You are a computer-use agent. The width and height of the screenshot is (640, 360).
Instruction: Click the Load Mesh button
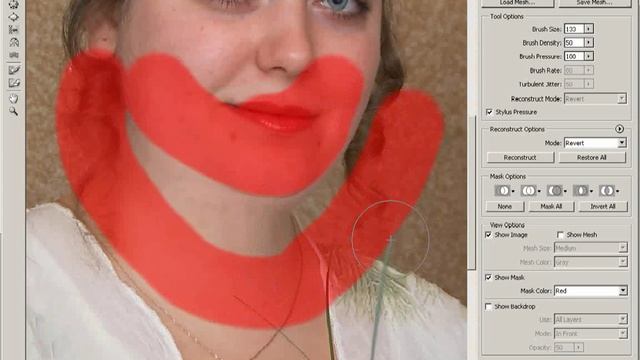point(518,3)
